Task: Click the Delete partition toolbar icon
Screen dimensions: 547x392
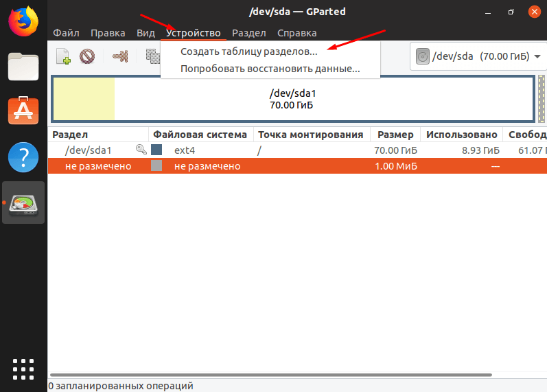Action: pos(87,56)
